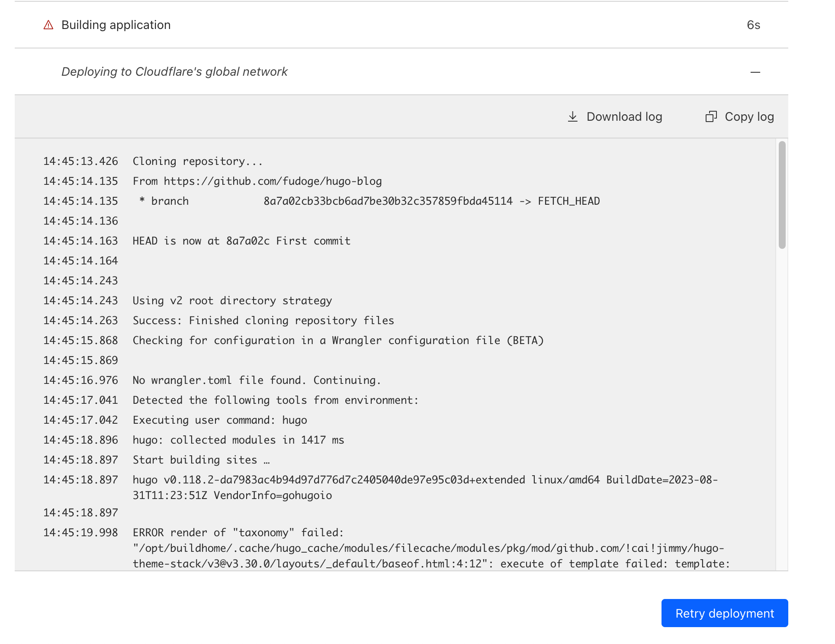The image size is (835, 644).
Task: Click the 6s build duration
Action: pos(753,25)
